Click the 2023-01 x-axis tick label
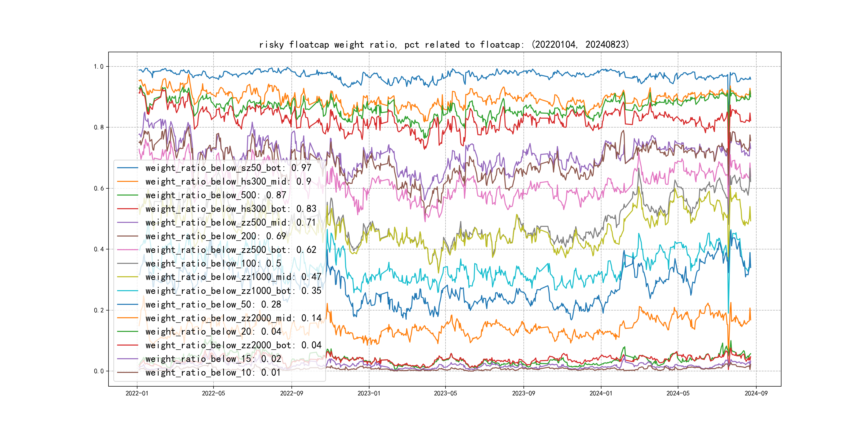The width and height of the screenshot is (868, 434). point(369,394)
